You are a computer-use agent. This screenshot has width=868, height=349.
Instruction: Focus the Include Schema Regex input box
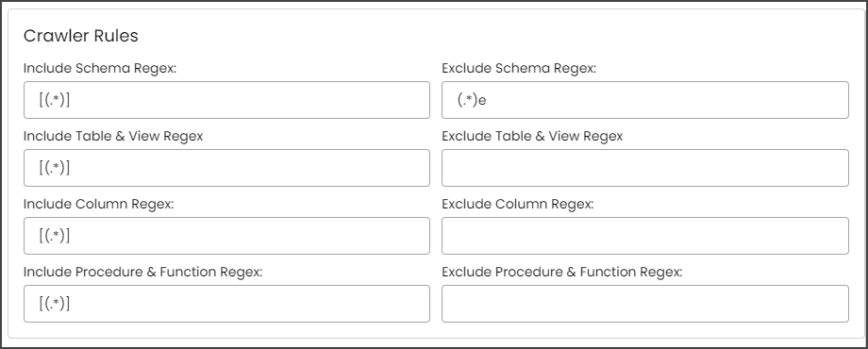tap(226, 100)
